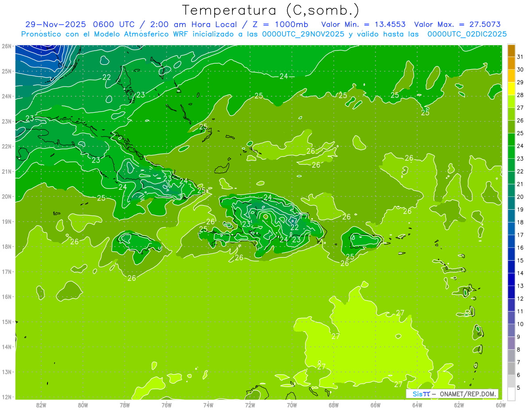Click the "31" color scale label

[520, 57]
